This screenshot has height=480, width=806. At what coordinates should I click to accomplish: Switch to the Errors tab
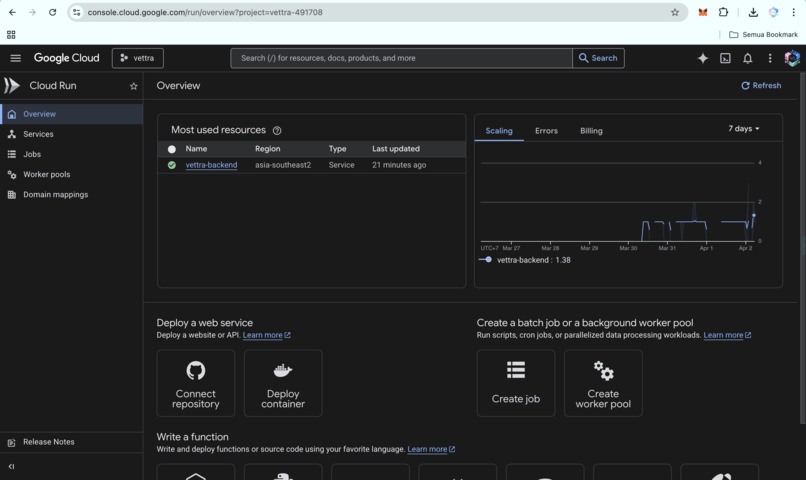click(546, 131)
